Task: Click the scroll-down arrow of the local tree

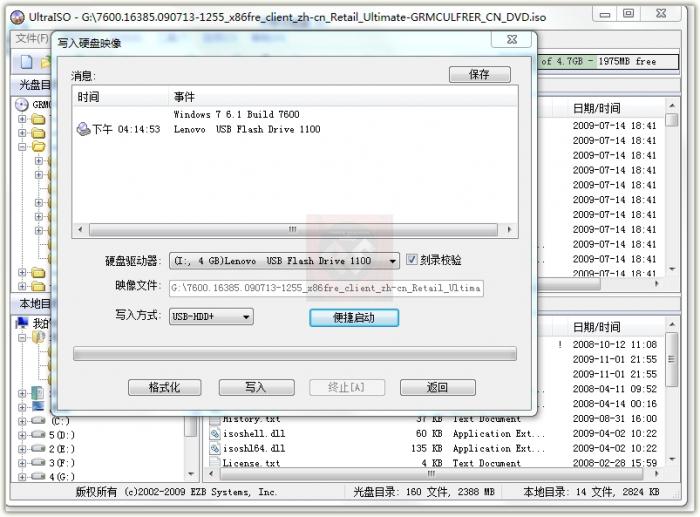Action: pyautogui.click(x=191, y=474)
